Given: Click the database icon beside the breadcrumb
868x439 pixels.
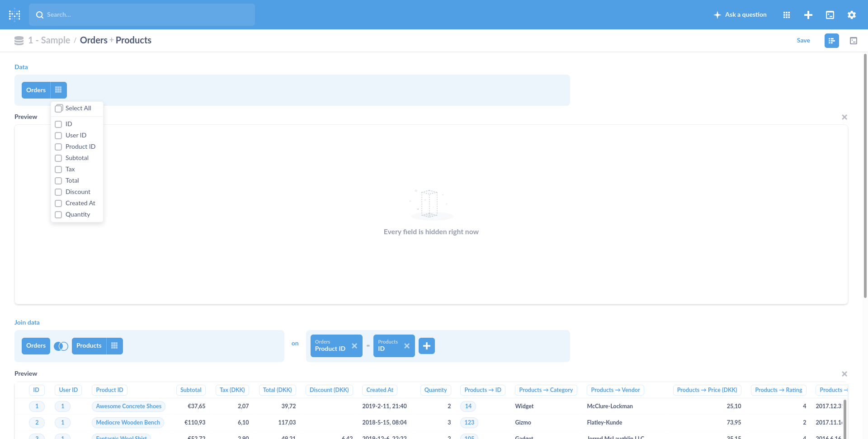Looking at the screenshot, I should tap(19, 40).
